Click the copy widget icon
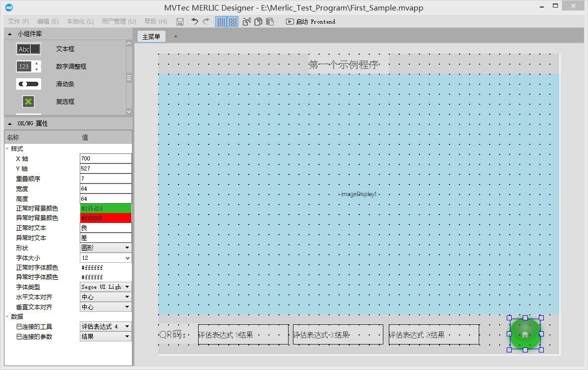The height and width of the screenshot is (370, 588). click(258, 22)
